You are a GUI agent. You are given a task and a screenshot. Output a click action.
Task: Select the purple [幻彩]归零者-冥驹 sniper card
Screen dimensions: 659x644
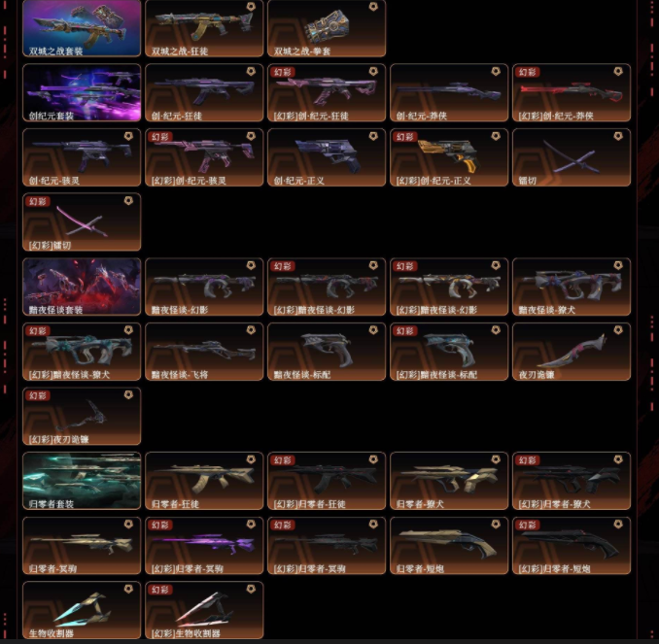(204, 545)
